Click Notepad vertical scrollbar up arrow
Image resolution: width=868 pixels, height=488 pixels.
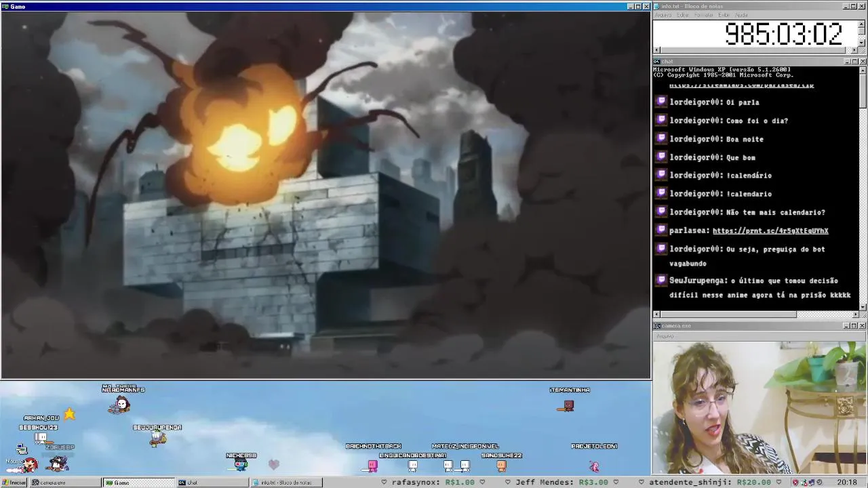click(862, 24)
